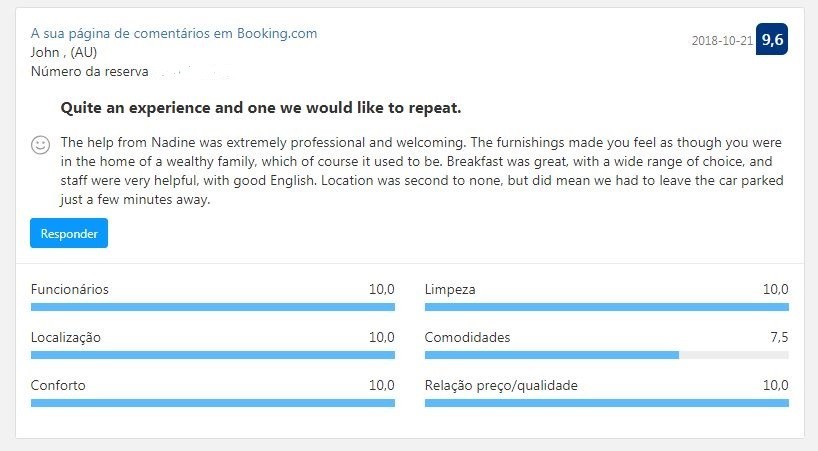Click the Comodidades rating bar

click(606, 355)
